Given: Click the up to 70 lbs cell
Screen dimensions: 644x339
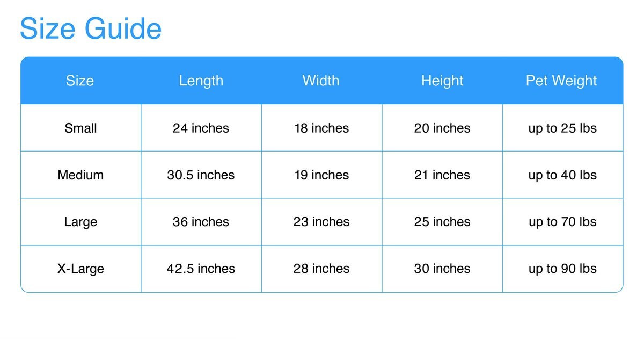Looking at the screenshot, I should tap(562, 222).
